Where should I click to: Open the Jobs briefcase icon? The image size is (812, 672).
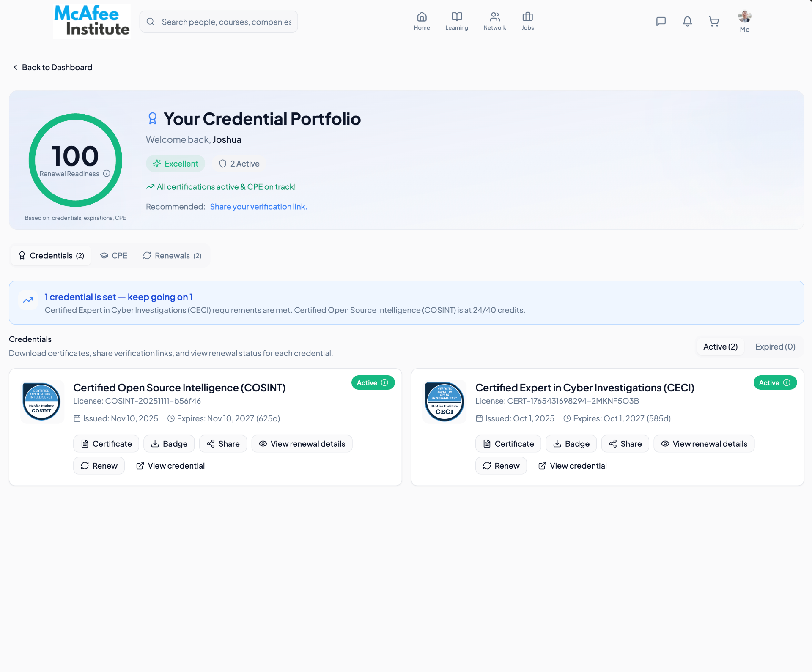click(527, 17)
